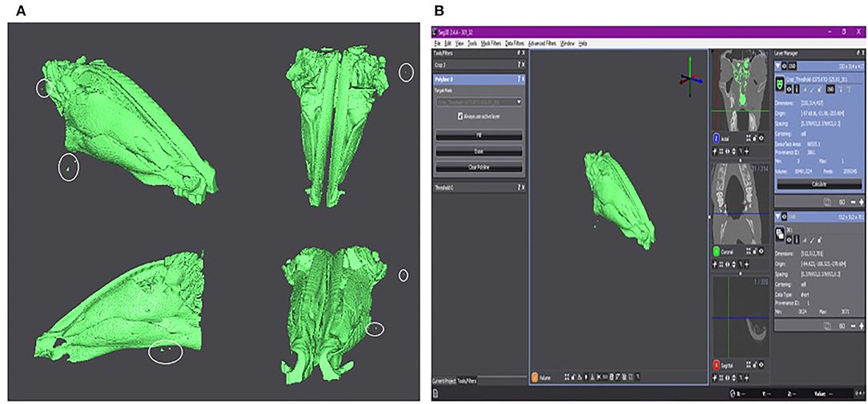This screenshot has width=868, height=404.
Task: Toggle the lock icon in Coronal viewer
Action: (754, 252)
